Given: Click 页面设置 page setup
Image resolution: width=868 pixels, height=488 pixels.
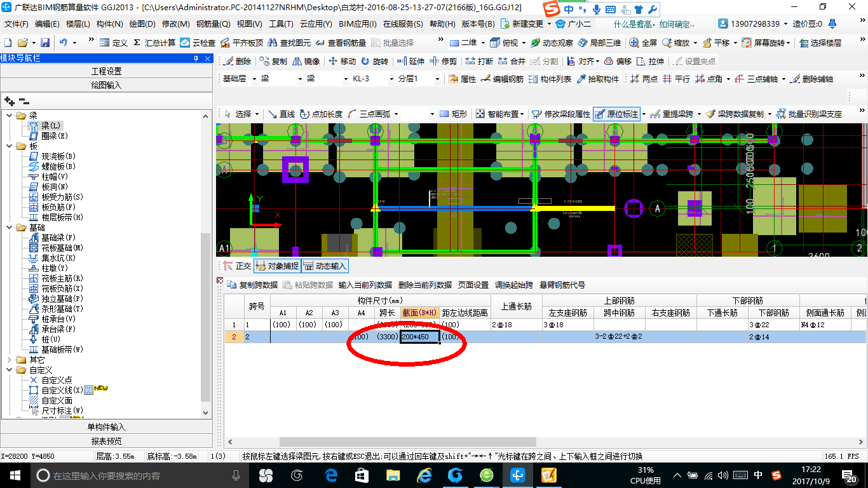Looking at the screenshot, I should coord(473,285).
